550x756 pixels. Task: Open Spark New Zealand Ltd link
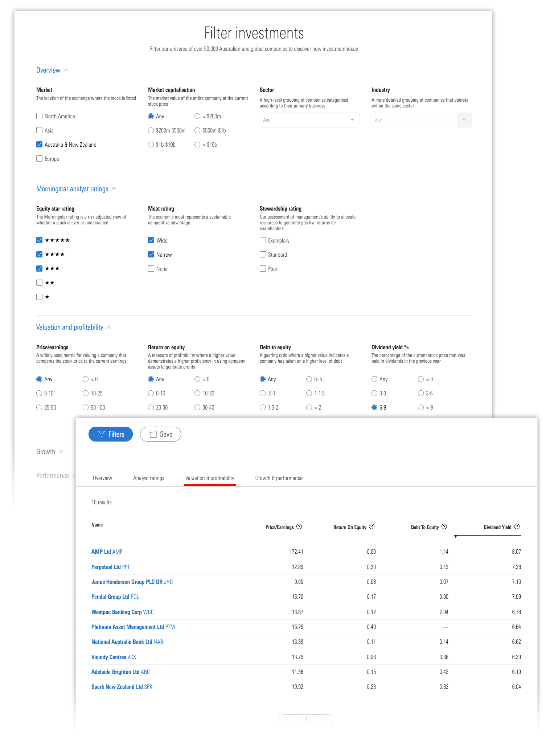coord(122,687)
